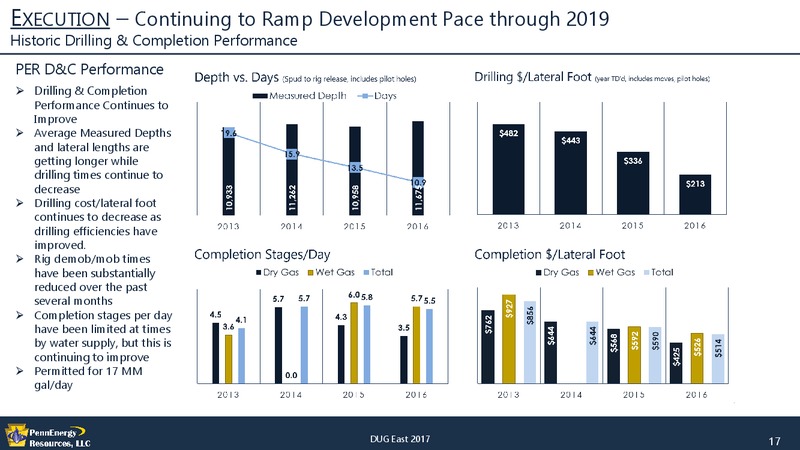Click 2016 axis label in Drilling $/Lateral Foot
The width and height of the screenshot is (800, 450).
click(x=695, y=226)
